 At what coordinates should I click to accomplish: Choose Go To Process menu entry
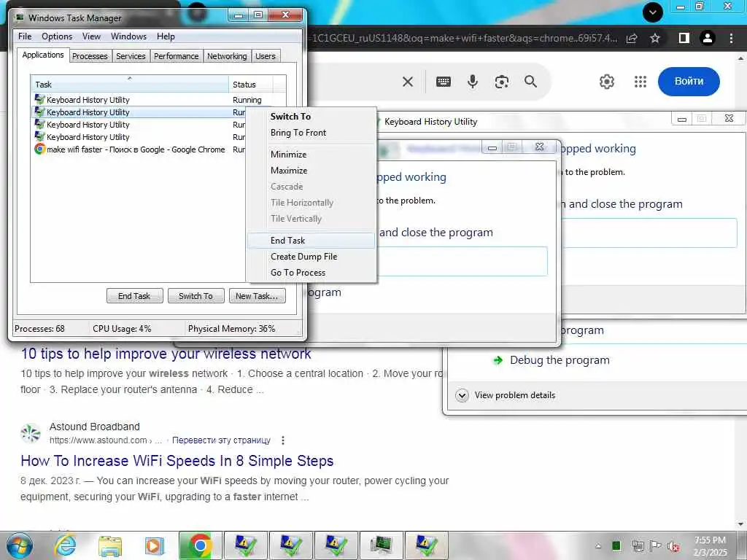click(311, 273)
